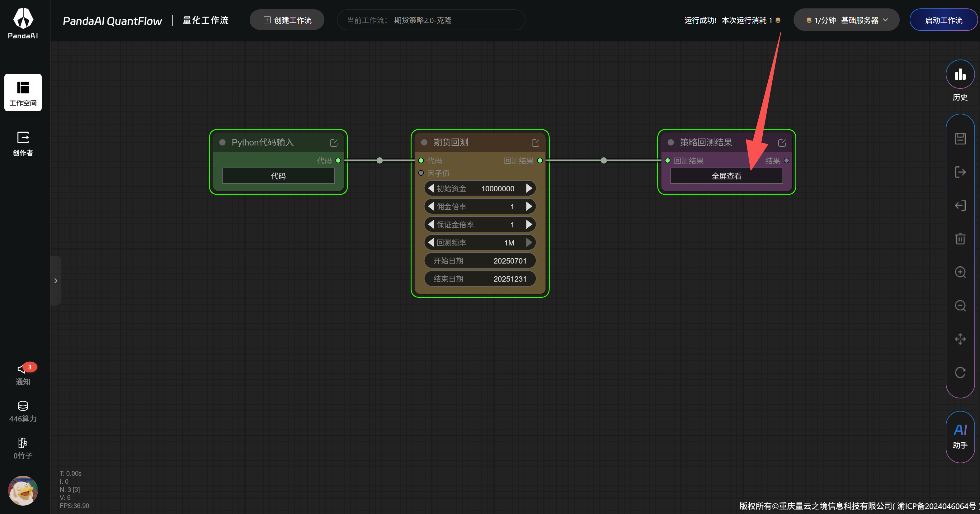Zoom out on the canvas
980x514 pixels.
tap(960, 306)
